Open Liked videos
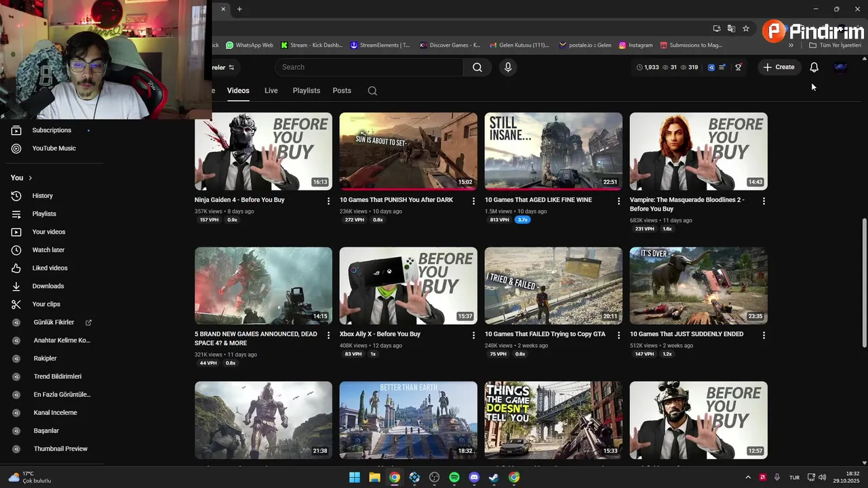This screenshot has width=868, height=488. coord(50,268)
